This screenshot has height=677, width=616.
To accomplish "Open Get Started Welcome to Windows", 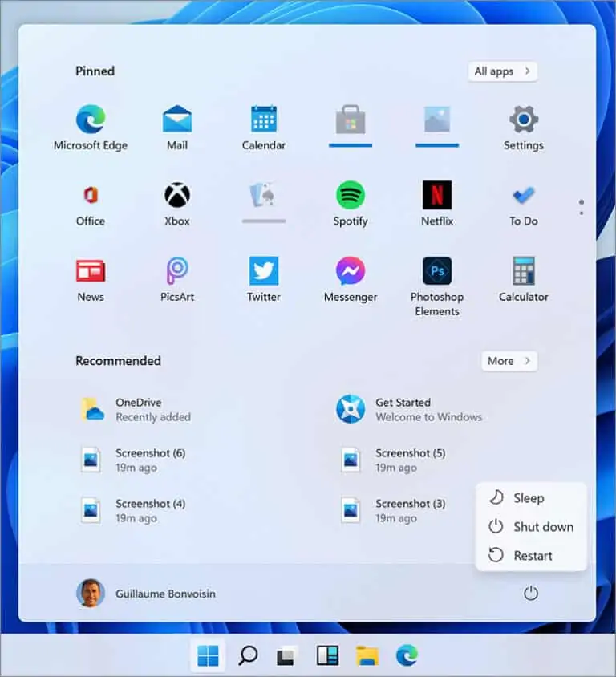I will [409, 409].
